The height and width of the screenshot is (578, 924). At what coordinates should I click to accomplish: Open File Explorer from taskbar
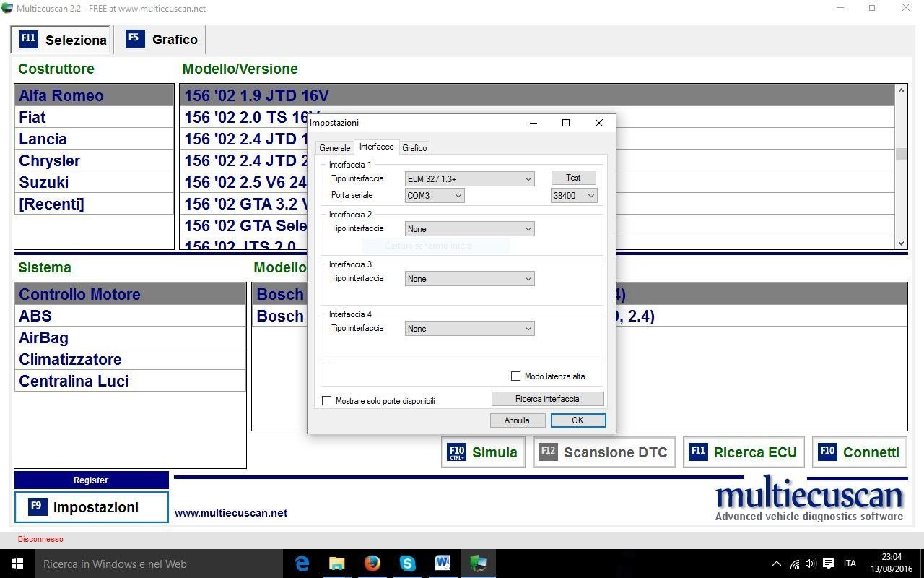point(337,564)
